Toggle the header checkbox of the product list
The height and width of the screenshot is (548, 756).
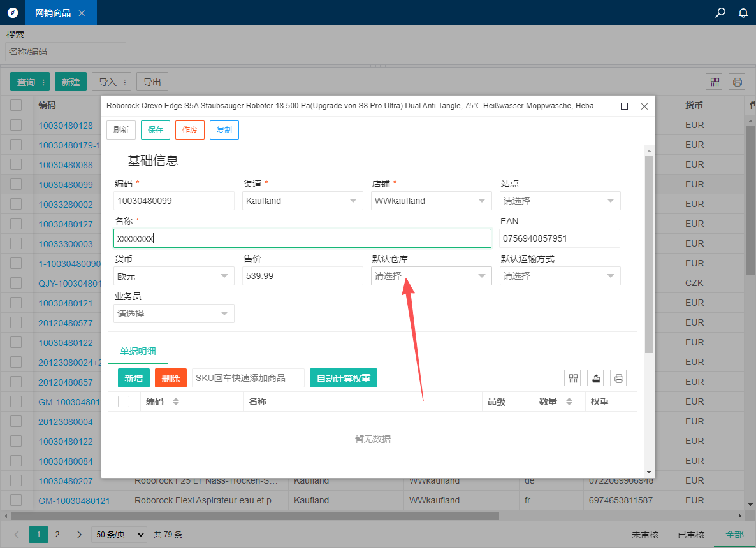pyautogui.click(x=16, y=105)
